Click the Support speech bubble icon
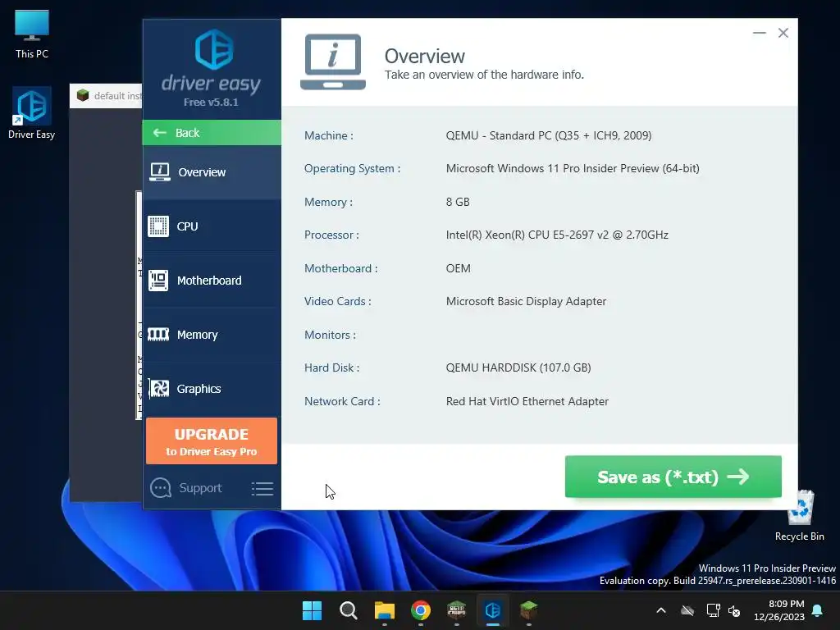This screenshot has height=630, width=840. coord(161,488)
